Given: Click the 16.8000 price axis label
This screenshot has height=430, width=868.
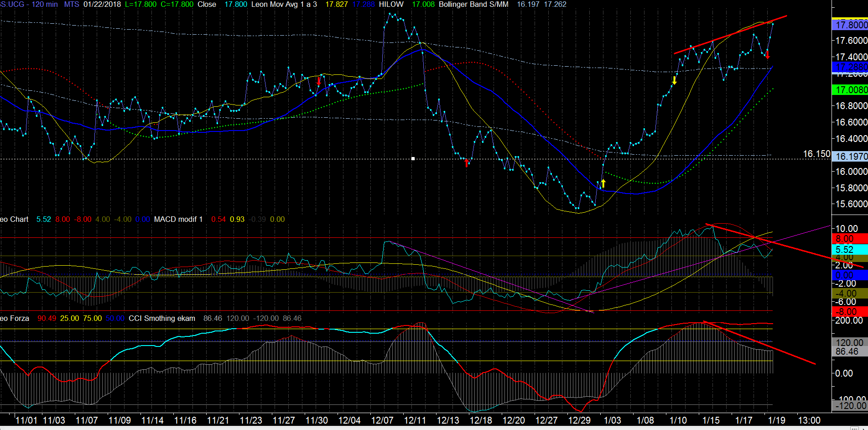Looking at the screenshot, I should pyautogui.click(x=851, y=106).
